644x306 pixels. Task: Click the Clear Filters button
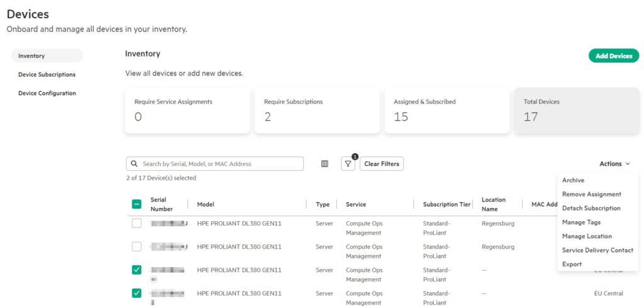[x=381, y=164]
